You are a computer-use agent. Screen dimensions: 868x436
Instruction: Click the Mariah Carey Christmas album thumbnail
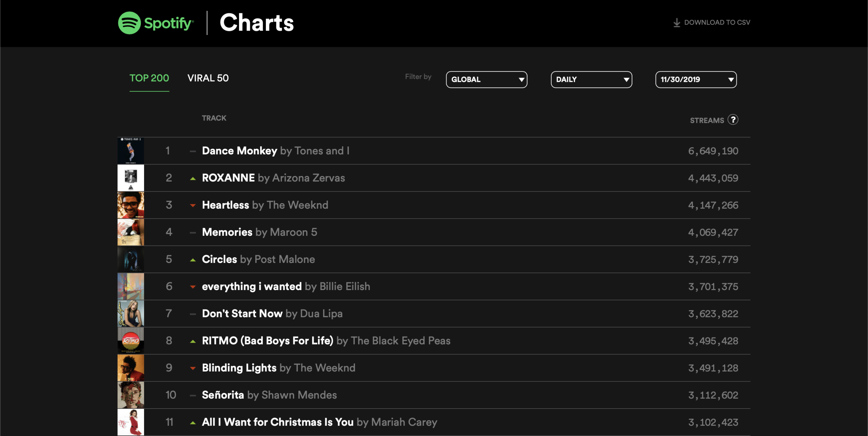pos(131,422)
